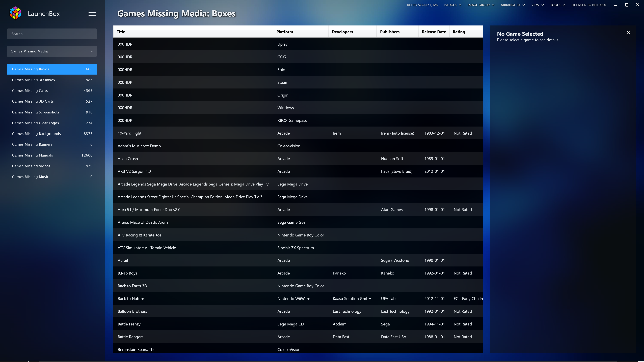Image resolution: width=644 pixels, height=362 pixels.
Task: Open the View menu
Action: click(x=538, y=5)
